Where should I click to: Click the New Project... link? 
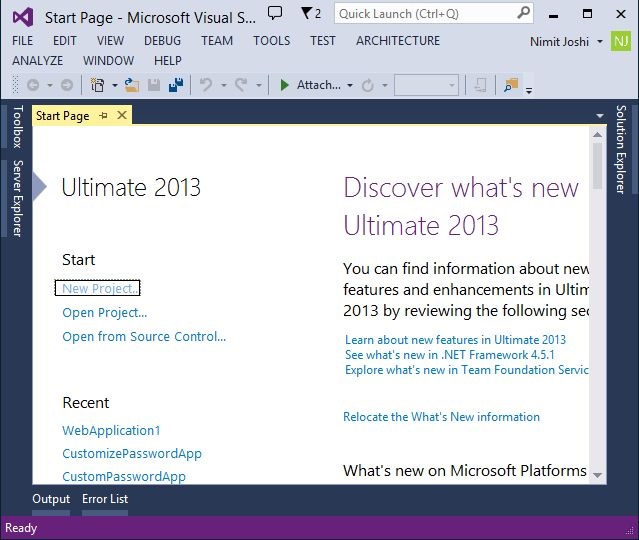tap(97, 288)
